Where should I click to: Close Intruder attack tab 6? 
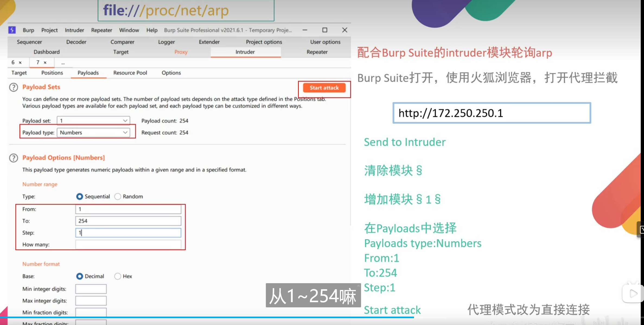[x=20, y=62]
